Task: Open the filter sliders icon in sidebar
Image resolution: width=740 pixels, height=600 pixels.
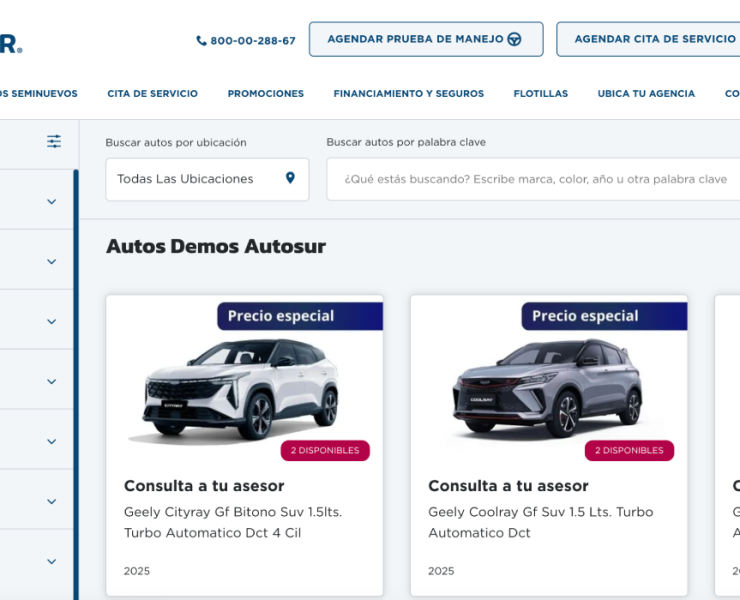Action: point(54,141)
